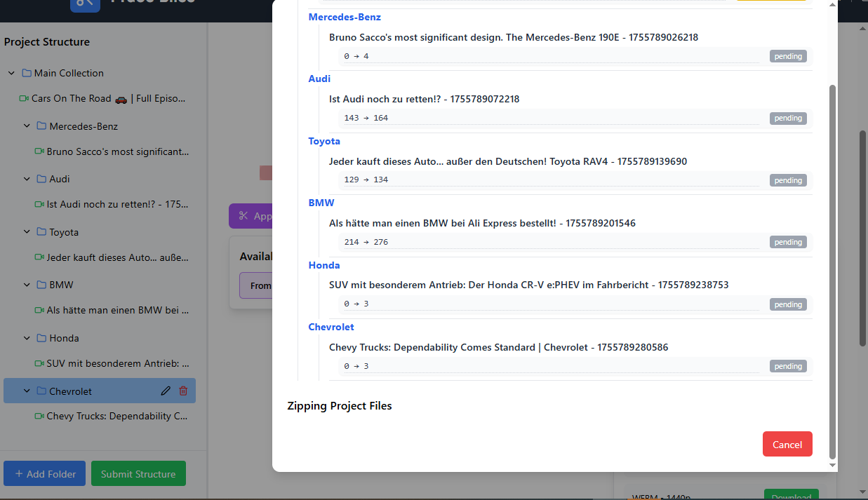This screenshot has height=500, width=868.
Task: Click the 0 → 3 range under Chevrolet clip
Action: click(356, 366)
